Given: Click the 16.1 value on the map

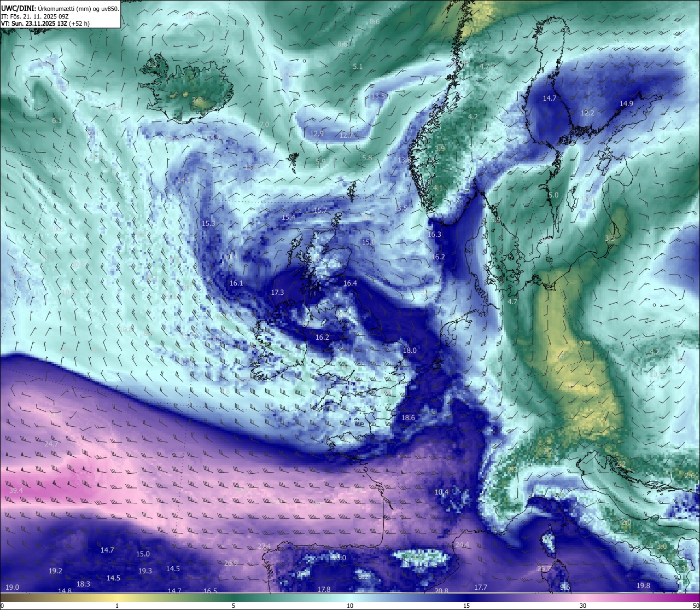Looking at the screenshot, I should click(236, 283).
